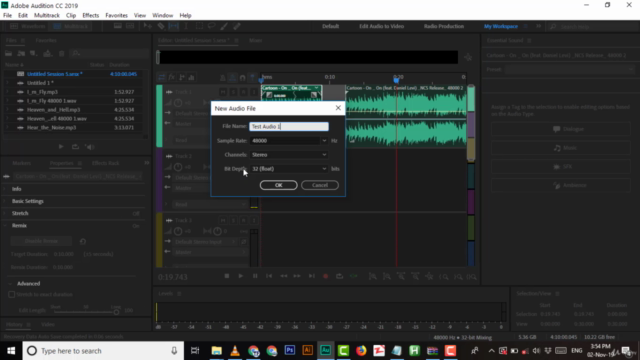This screenshot has height=360, width=640.
Task: Switch to the Markers tab
Action: pos(22,163)
